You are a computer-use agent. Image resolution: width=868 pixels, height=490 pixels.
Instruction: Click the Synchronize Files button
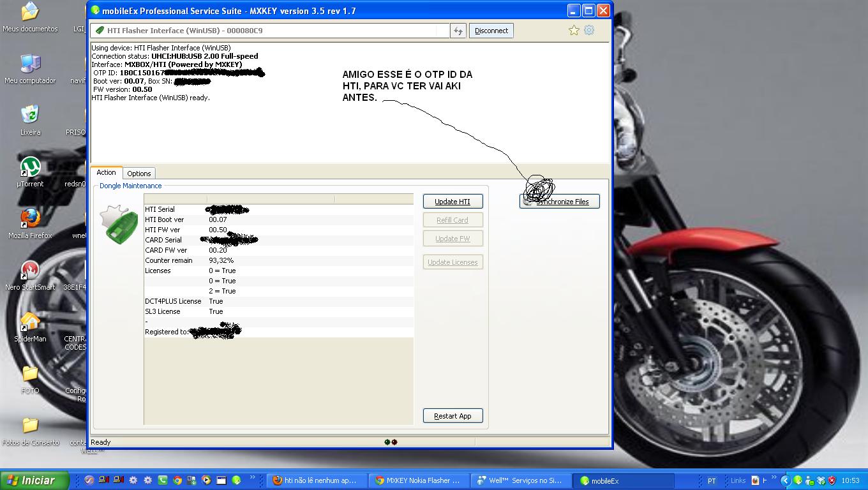[x=560, y=201]
